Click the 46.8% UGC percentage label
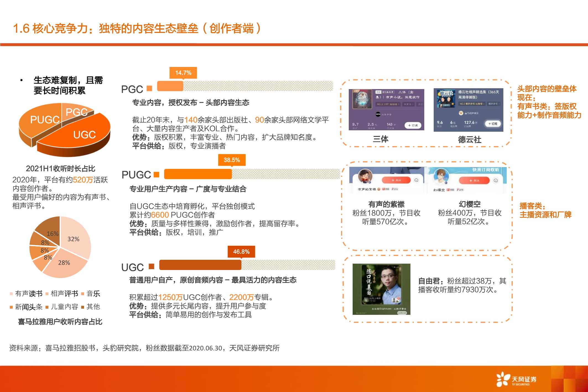This screenshot has width=588, height=392. (x=241, y=251)
